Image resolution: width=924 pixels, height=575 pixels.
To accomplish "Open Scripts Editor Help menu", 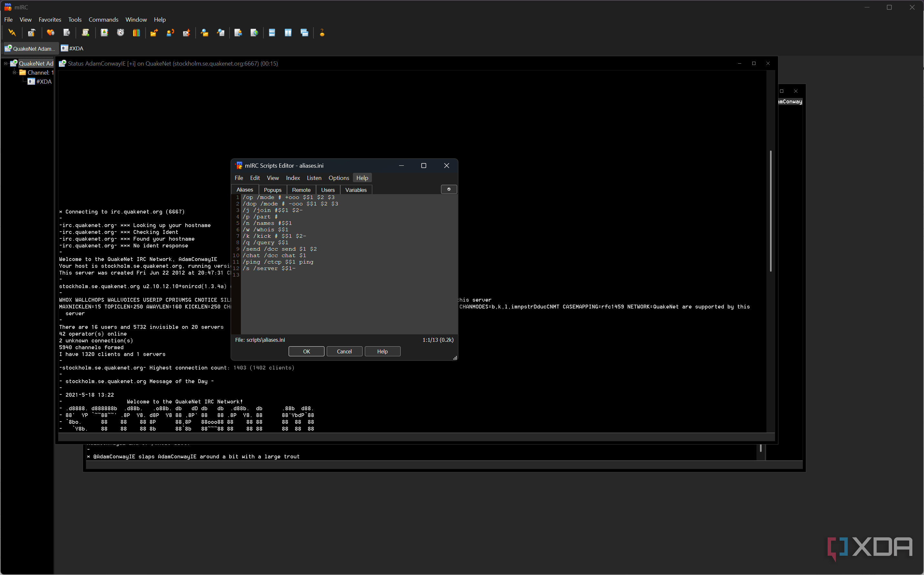I will 362,178.
